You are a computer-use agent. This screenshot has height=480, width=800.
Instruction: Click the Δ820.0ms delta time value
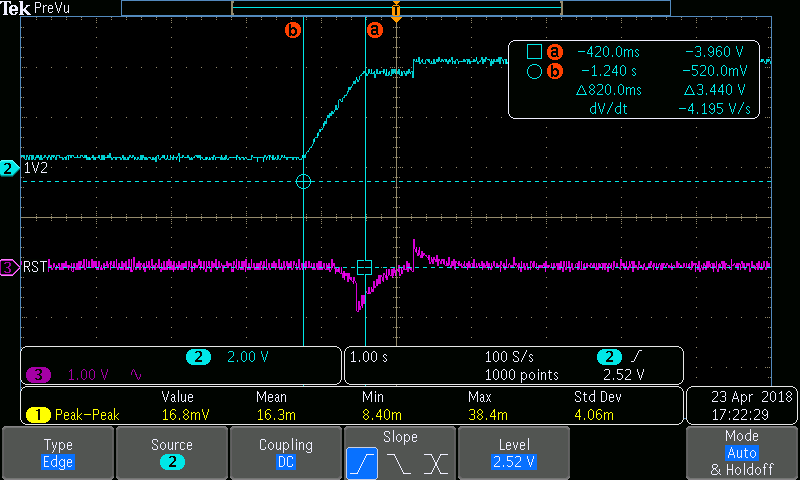tap(609, 90)
